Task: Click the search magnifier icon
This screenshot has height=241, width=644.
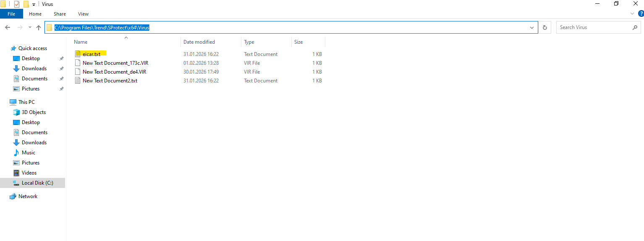Action: (635, 27)
